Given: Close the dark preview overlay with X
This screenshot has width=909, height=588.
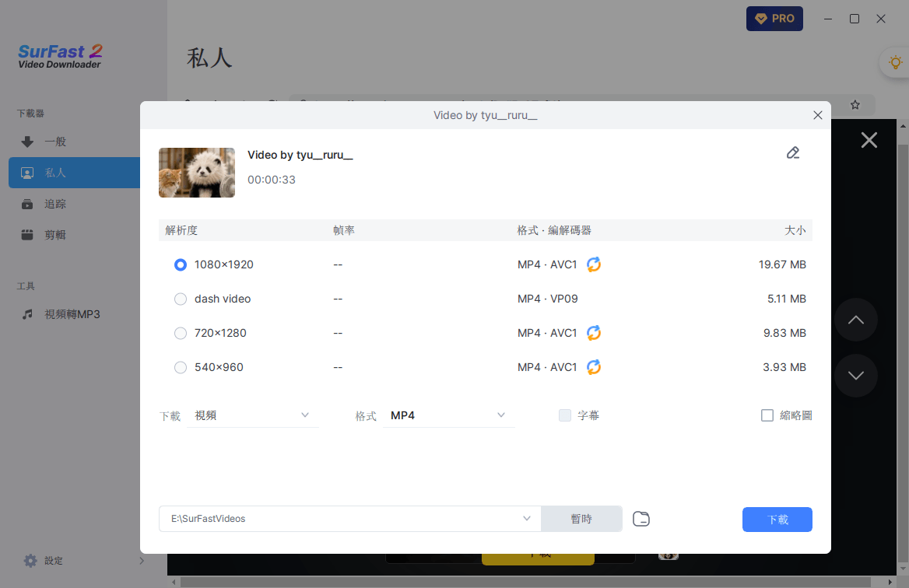Looking at the screenshot, I should (x=869, y=140).
